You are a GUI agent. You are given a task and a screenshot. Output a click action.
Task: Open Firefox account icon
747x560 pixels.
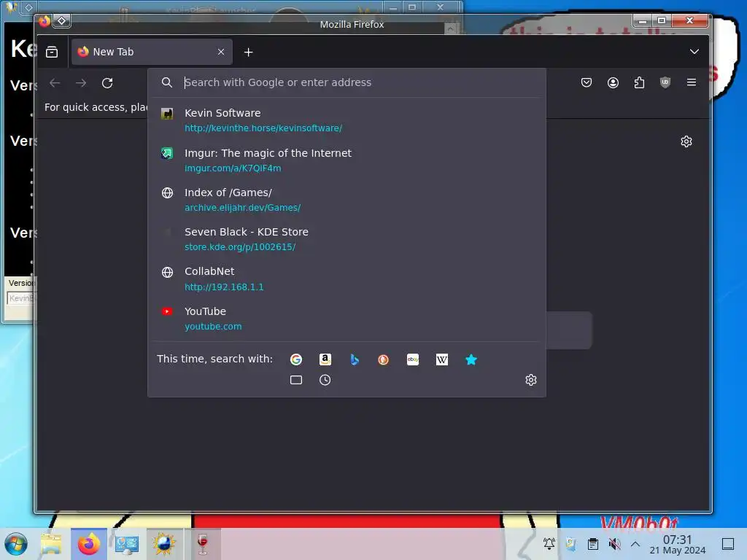[x=613, y=83]
